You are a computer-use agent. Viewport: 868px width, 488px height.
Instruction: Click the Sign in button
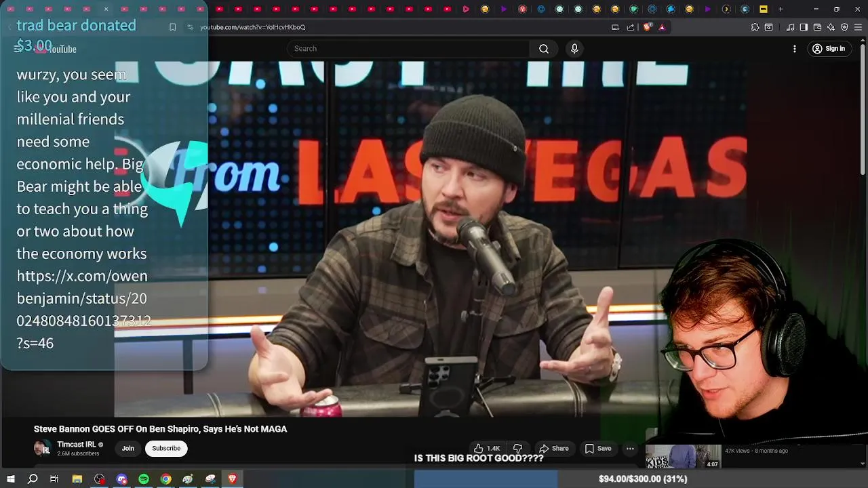[x=829, y=49]
